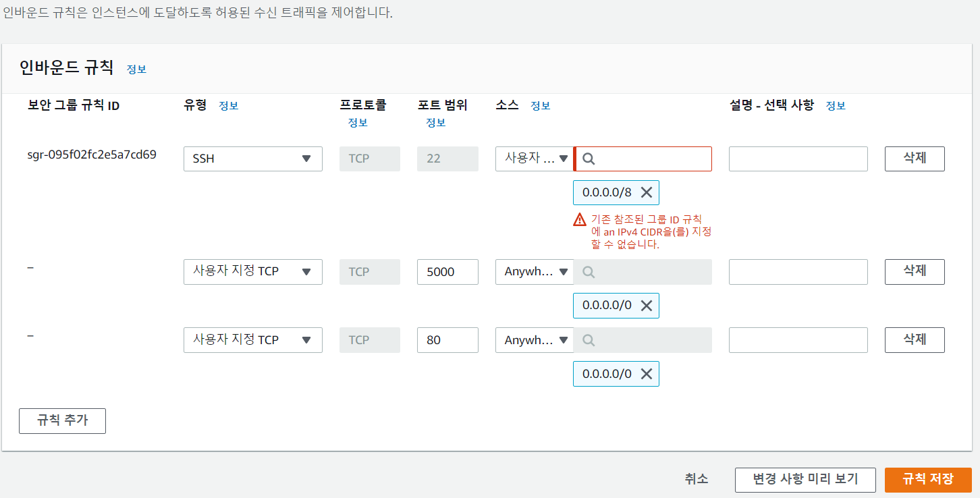Image resolution: width=980 pixels, height=498 pixels.
Task: Click disabled source search in port 5000 row
Action: [643, 271]
